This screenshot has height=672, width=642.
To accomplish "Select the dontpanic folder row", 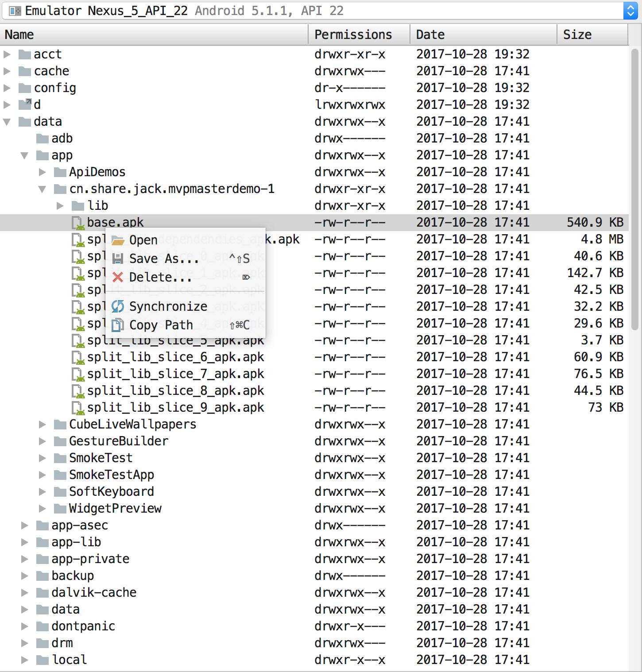I will click(x=314, y=626).
